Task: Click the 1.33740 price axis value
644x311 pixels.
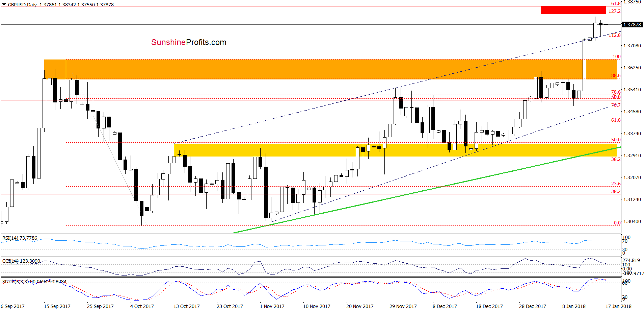Action: coord(632,134)
